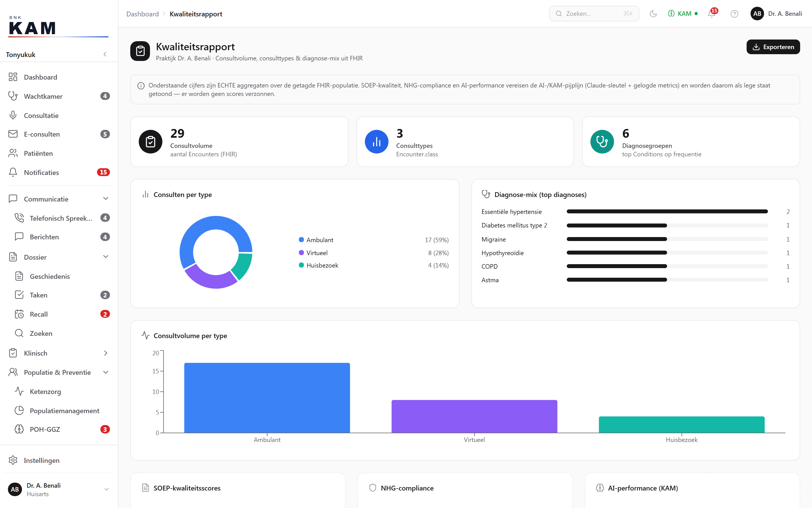Focus the Zoeken search field
The width and height of the screenshot is (812, 508).
[594, 14]
